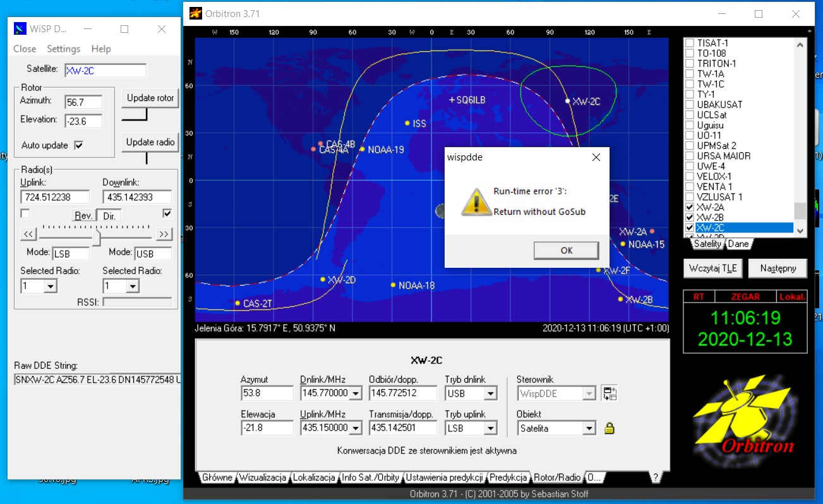Expand the Obiekt Satelita dropdown

point(589,428)
